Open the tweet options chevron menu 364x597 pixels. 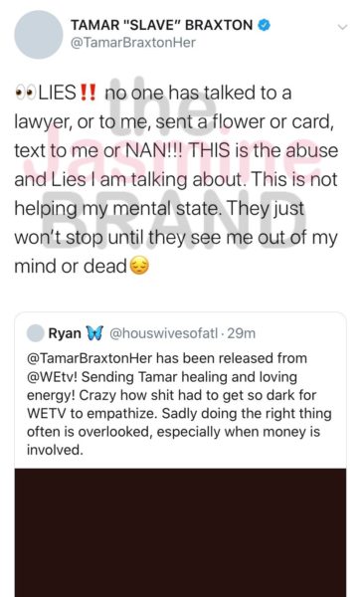(x=343, y=27)
